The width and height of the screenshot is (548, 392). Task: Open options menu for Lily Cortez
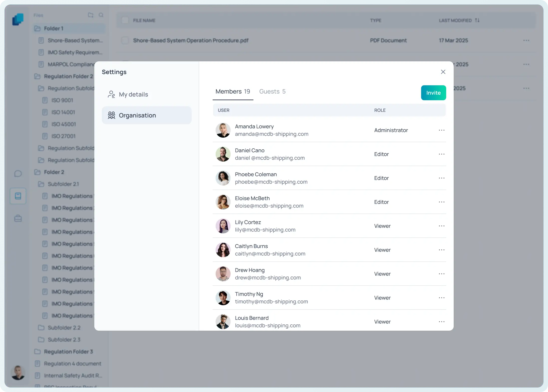pos(441,226)
